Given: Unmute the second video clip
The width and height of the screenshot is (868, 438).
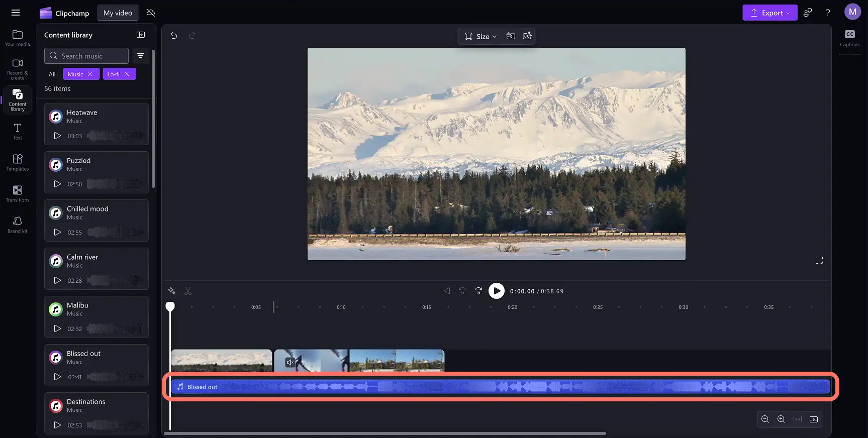Looking at the screenshot, I should pos(290,362).
